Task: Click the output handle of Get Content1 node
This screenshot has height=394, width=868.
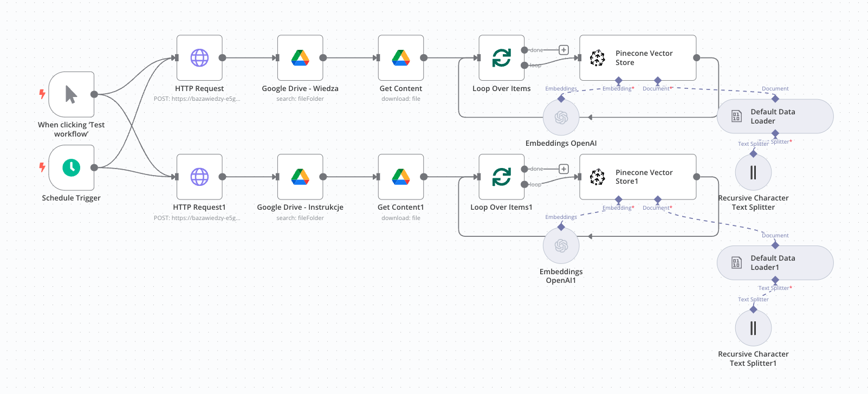Action: click(x=424, y=177)
